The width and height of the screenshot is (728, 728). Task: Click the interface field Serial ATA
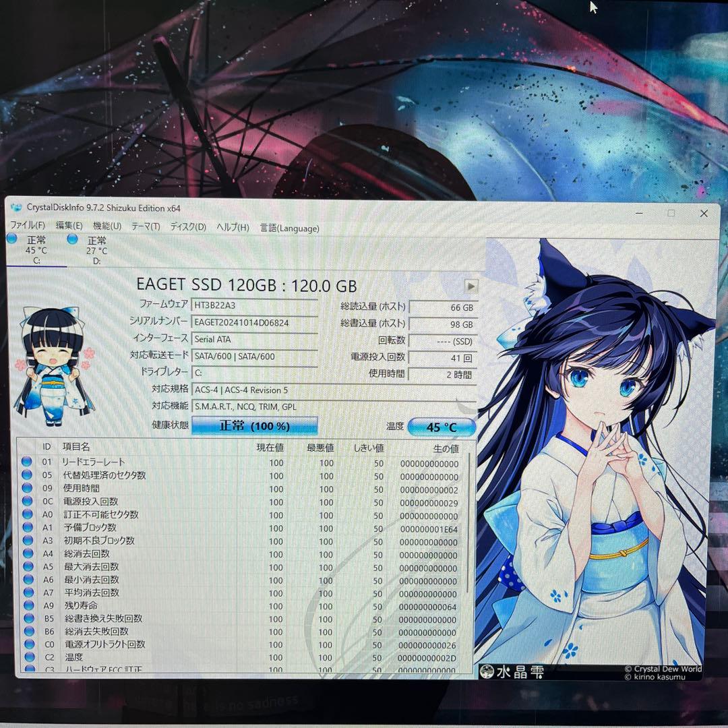point(254,339)
